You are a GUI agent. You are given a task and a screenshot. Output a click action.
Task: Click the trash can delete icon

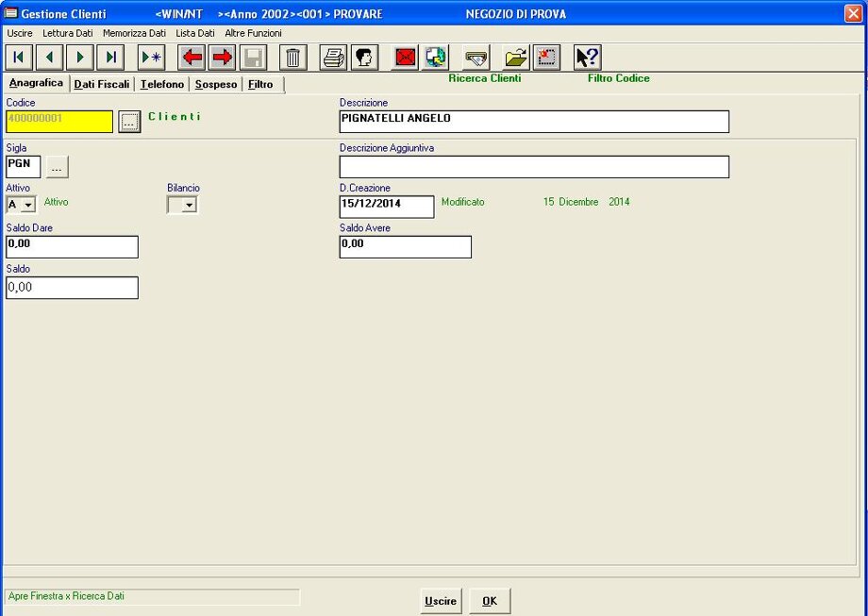pyautogui.click(x=293, y=58)
